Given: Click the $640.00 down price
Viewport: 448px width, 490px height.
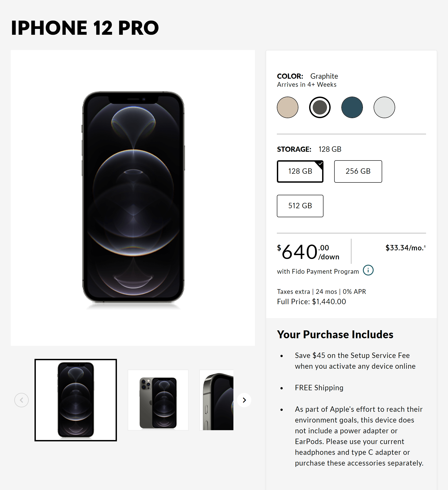Looking at the screenshot, I should click(308, 252).
